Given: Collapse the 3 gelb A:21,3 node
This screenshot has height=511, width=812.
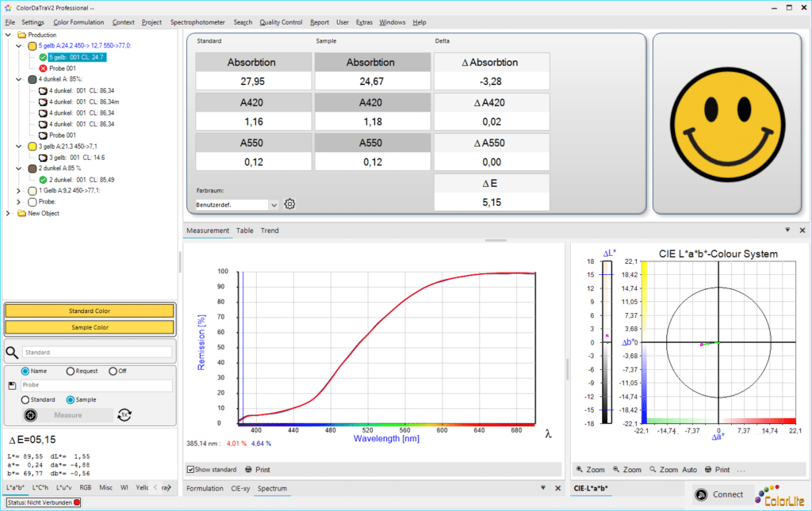Looking at the screenshot, I should pos(19,147).
